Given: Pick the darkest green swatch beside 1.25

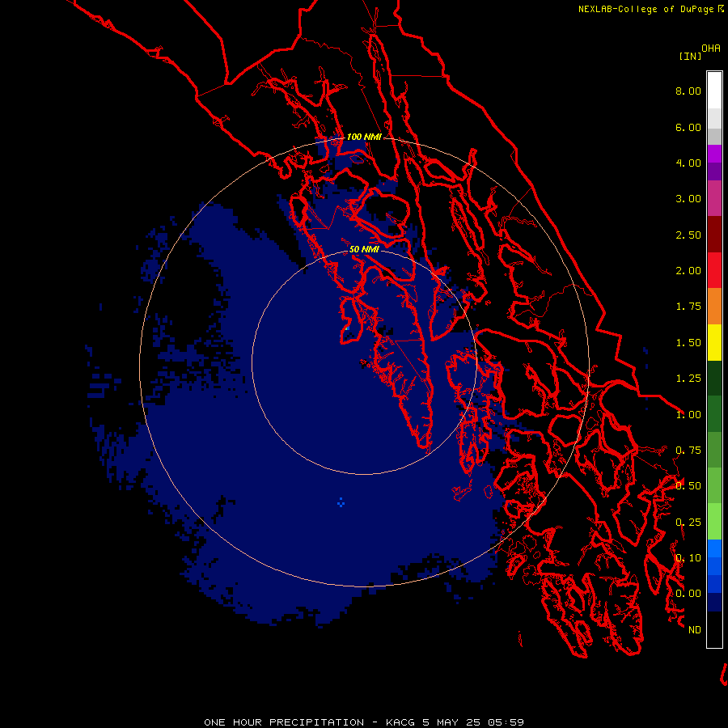Looking at the screenshot, I should pyautogui.click(x=714, y=378).
